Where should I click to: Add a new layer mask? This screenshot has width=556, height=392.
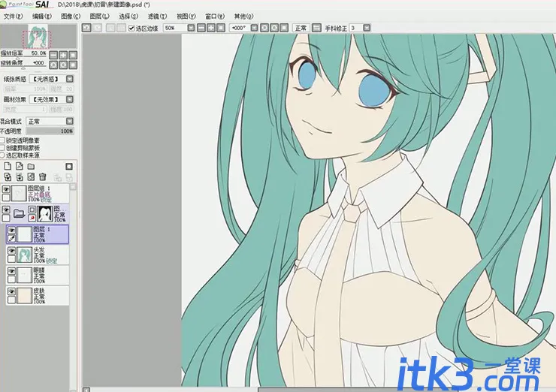tap(69, 166)
